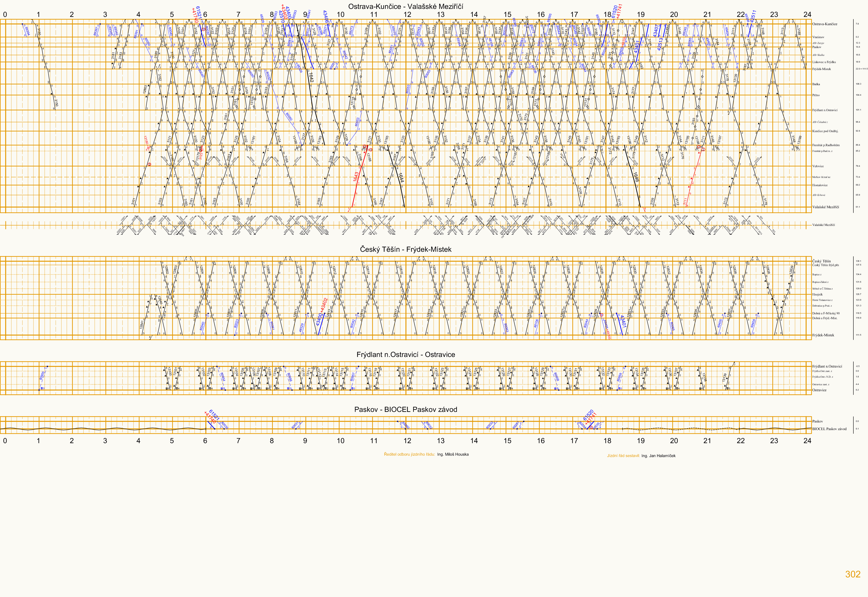Click the 'Ostrava-Kunčice - Valašské Meziříčí' chart title
Screen dimensions: 868x597
coord(406,6)
